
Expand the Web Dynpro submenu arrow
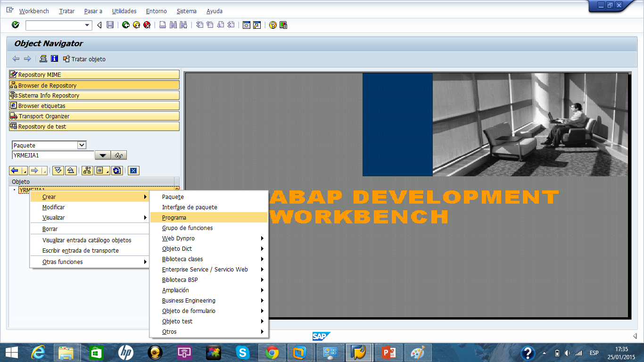click(x=263, y=238)
